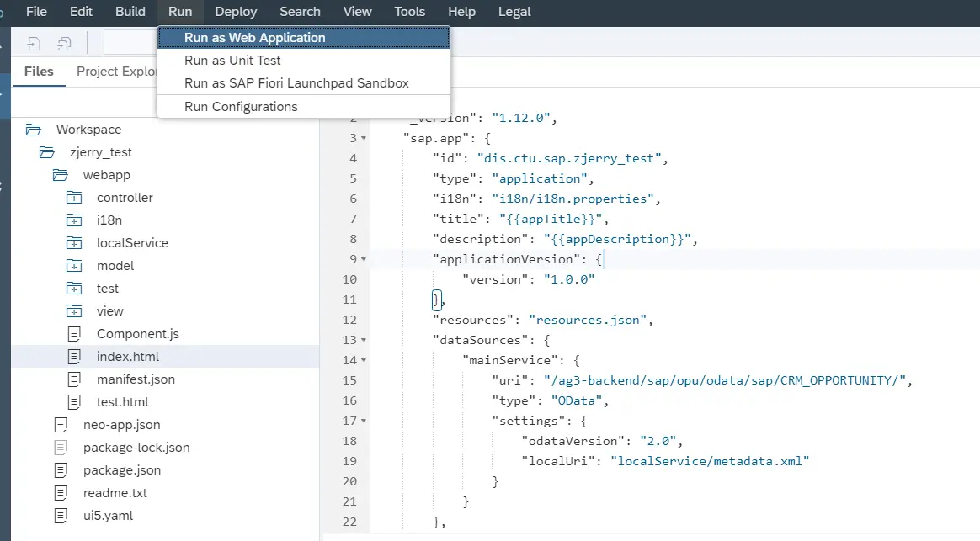Collapse the Workspace folder icon
This screenshot has width=980, height=541.
pos(33,130)
